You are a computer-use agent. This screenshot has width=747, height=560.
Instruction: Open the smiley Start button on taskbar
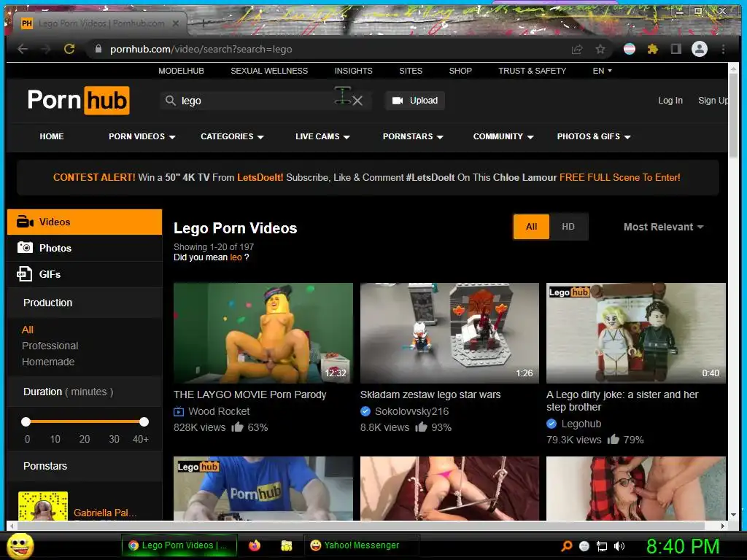(20, 546)
